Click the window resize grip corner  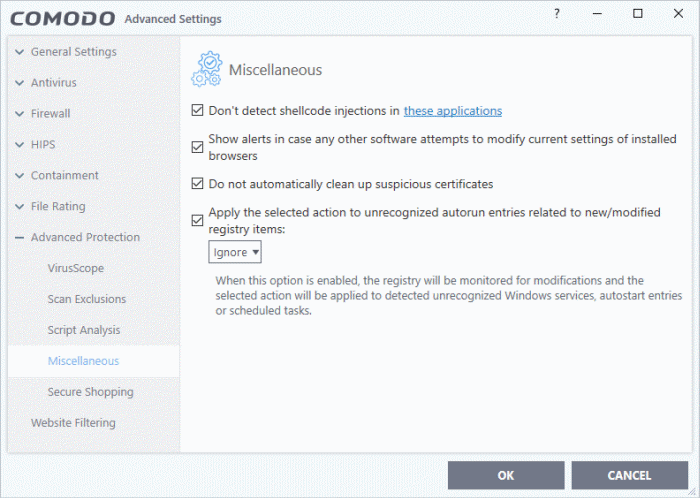click(x=694, y=492)
